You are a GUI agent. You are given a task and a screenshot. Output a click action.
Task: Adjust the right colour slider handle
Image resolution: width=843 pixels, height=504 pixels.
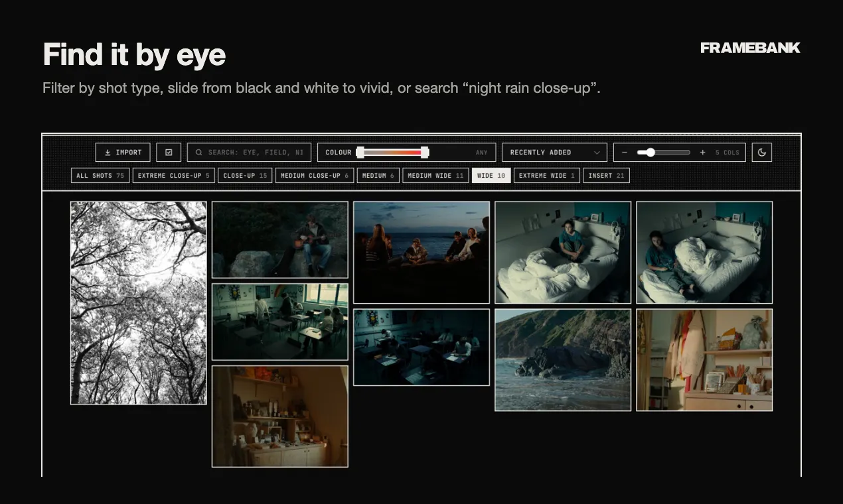coord(425,153)
